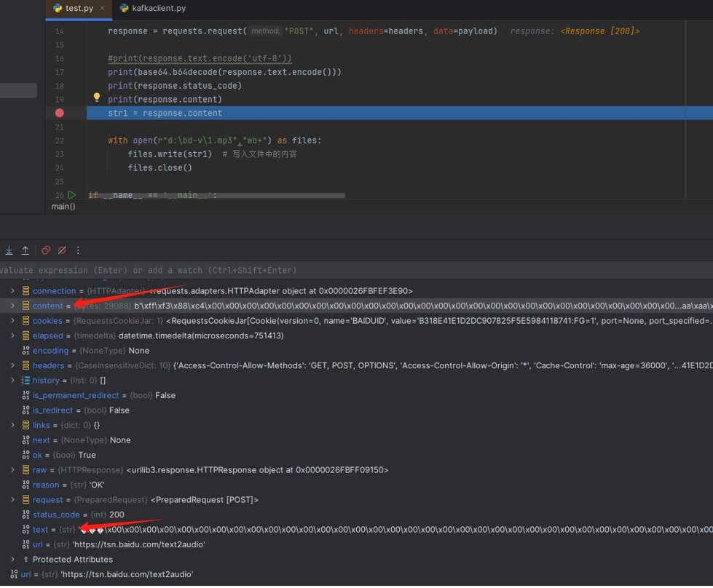This screenshot has width=713, height=588.
Task: Expand the Protected Attributes group
Action: [12, 559]
